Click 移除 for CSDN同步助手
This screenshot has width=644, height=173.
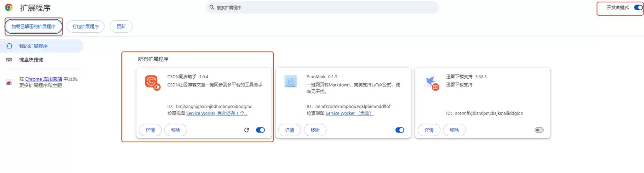[x=176, y=130]
